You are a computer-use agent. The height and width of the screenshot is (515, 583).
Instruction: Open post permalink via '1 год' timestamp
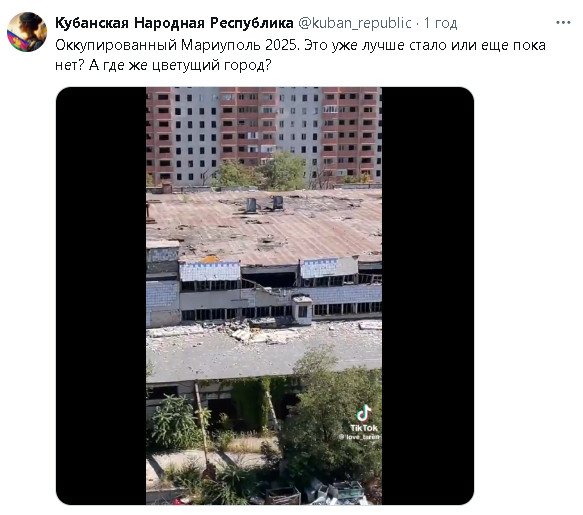pos(441,23)
